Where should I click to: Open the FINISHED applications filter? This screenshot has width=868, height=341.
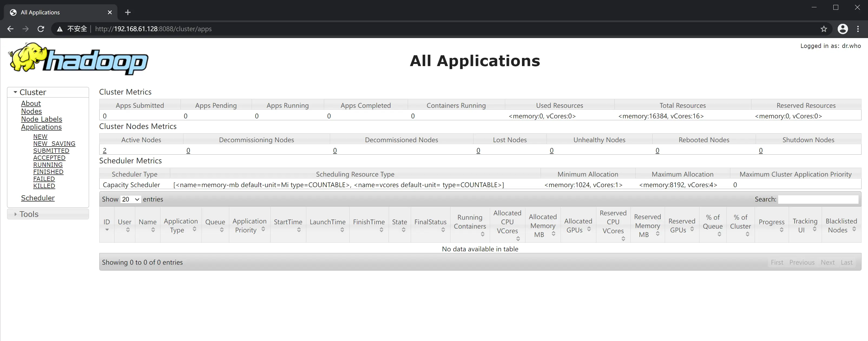point(48,172)
